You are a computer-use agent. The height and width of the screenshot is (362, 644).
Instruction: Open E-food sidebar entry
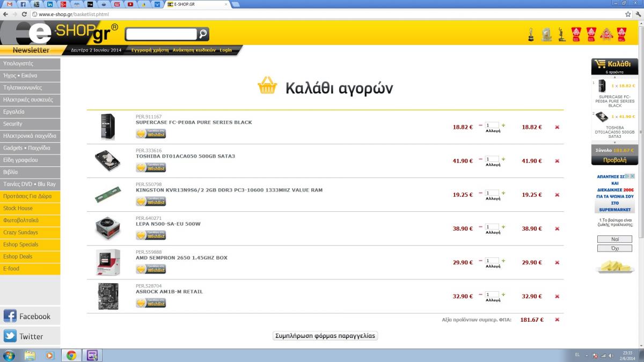click(x=30, y=269)
